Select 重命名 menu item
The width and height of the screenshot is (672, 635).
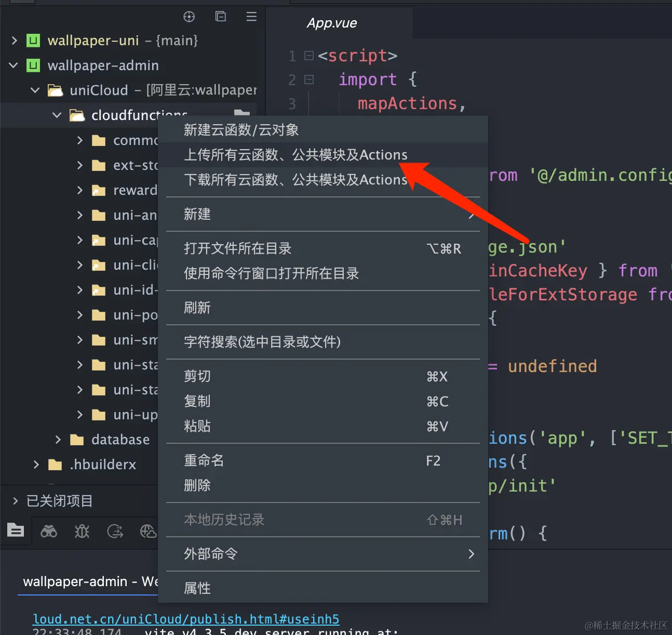pos(322,460)
